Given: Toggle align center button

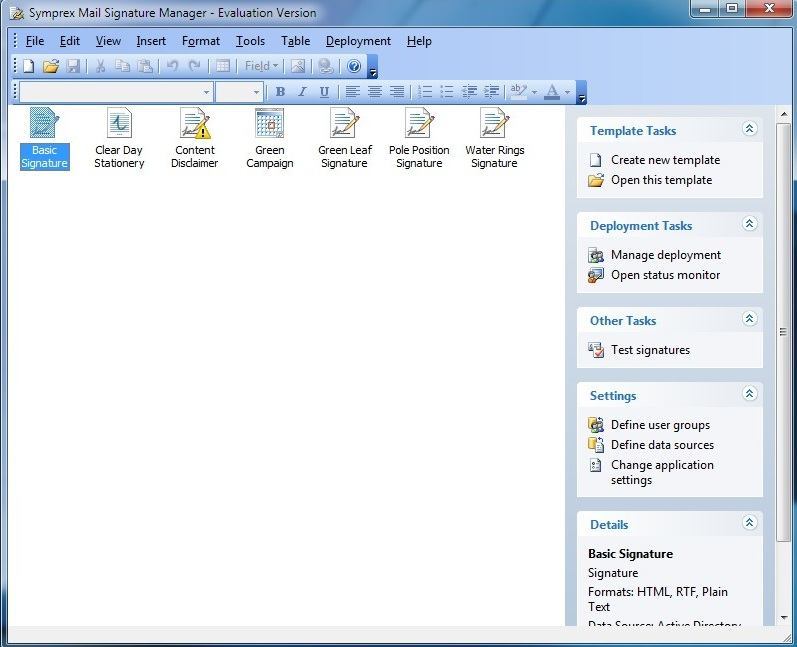Looking at the screenshot, I should tap(375, 92).
